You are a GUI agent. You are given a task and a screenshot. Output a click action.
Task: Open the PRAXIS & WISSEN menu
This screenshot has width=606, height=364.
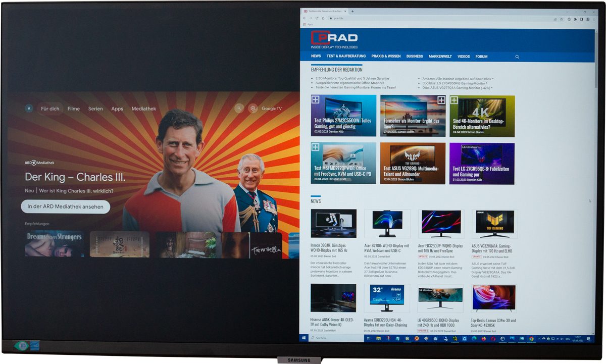point(386,56)
